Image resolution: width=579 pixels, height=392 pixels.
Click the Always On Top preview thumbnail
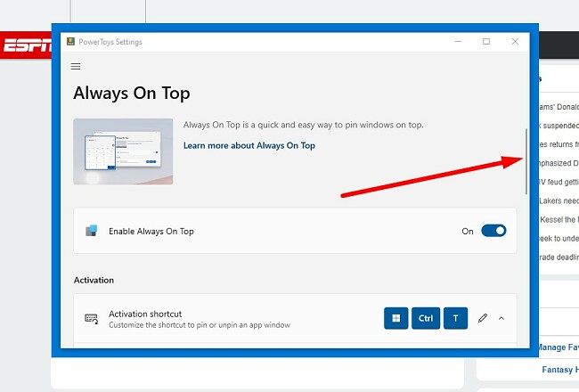(123, 151)
